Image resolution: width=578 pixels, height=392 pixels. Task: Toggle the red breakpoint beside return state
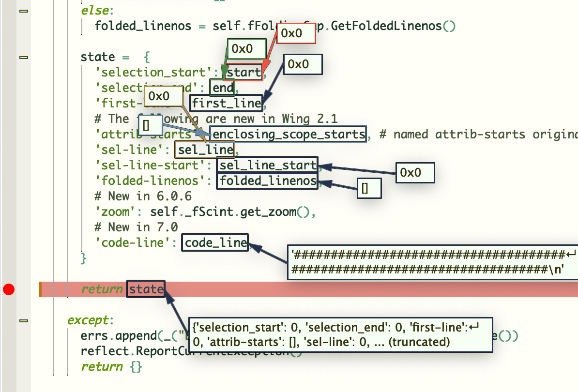pyautogui.click(x=9, y=289)
